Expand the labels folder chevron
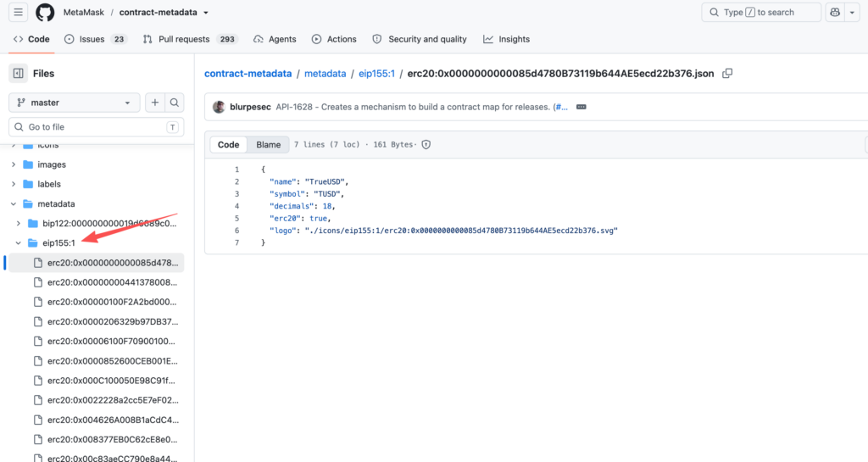Viewport: 868px width, 462px height. [14, 184]
